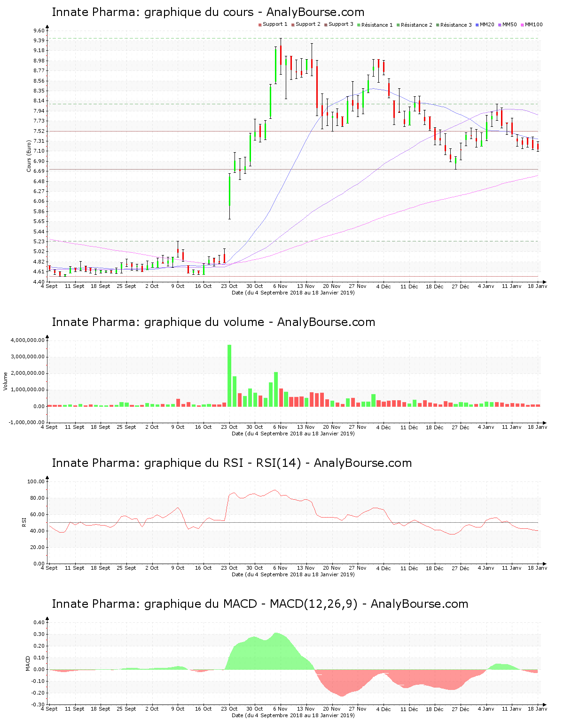564x728 pixels.
Task: Click the 2,000,000.00 volume axis label
Action: 27,373
